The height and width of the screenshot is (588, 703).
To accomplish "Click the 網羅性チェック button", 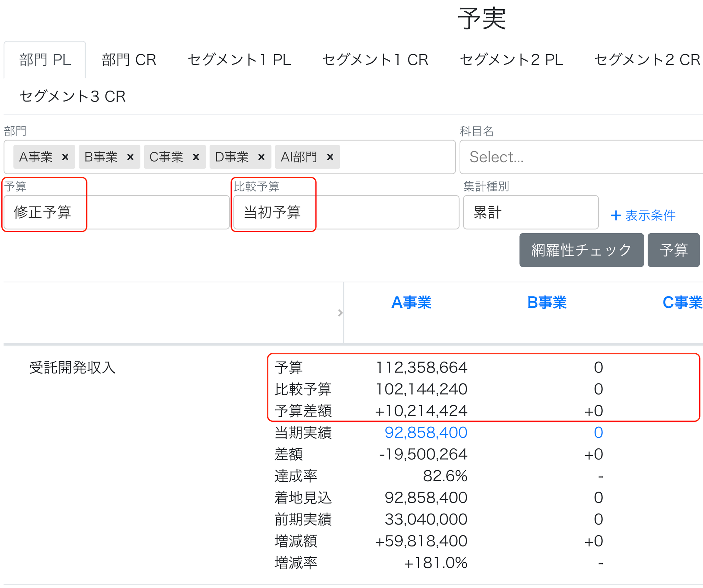I will 581,250.
